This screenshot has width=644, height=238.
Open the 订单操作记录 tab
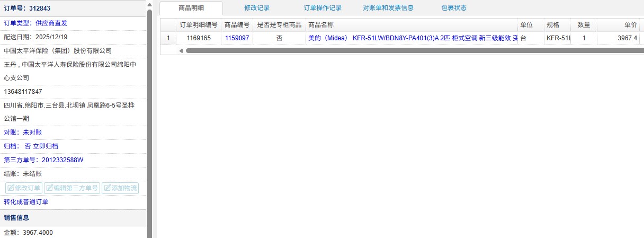(x=323, y=8)
